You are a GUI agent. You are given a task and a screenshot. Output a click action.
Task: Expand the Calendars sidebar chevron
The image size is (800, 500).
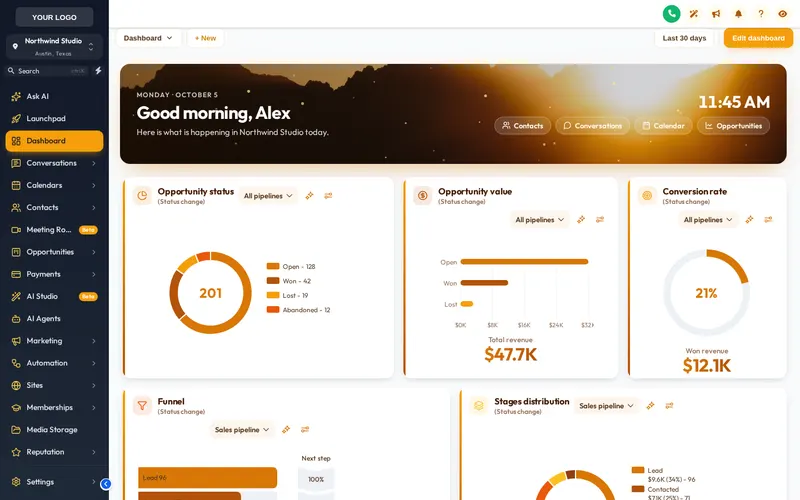(94, 185)
